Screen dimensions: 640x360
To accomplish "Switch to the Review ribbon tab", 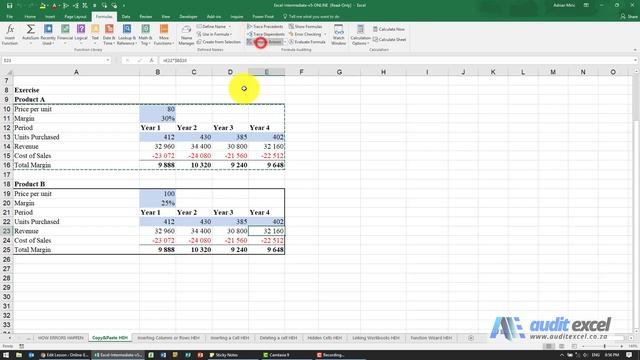I will [146, 17].
